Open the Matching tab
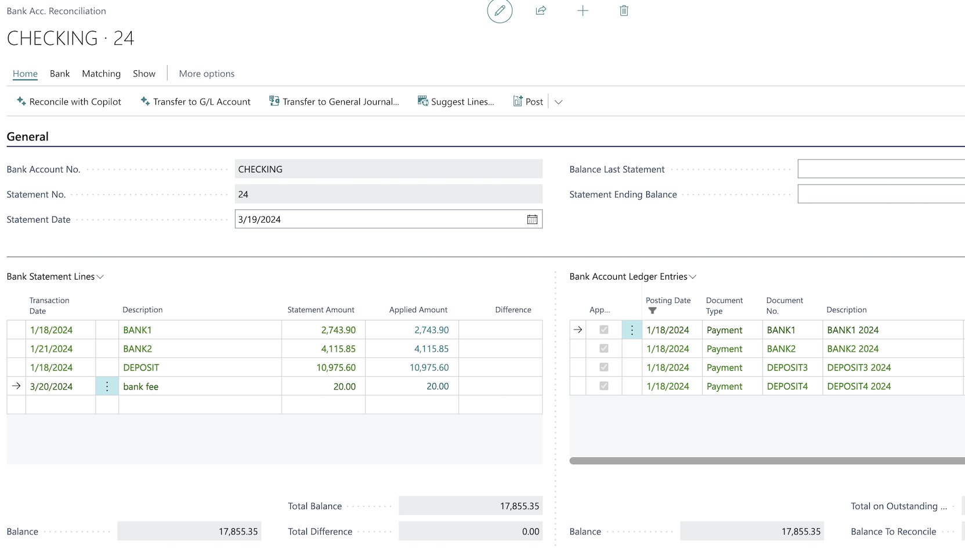This screenshot has width=965, height=560. pos(102,74)
